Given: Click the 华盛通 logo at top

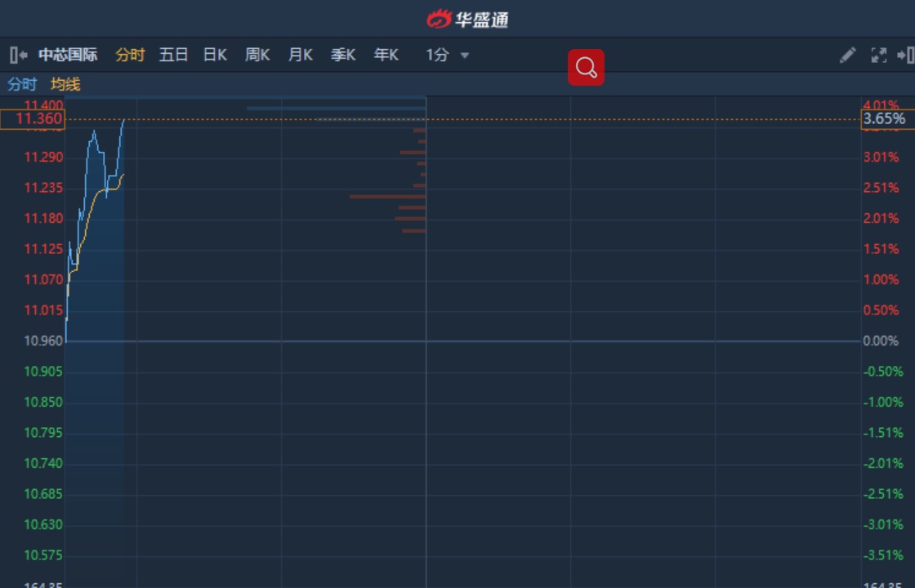Looking at the screenshot, I should coord(467,20).
